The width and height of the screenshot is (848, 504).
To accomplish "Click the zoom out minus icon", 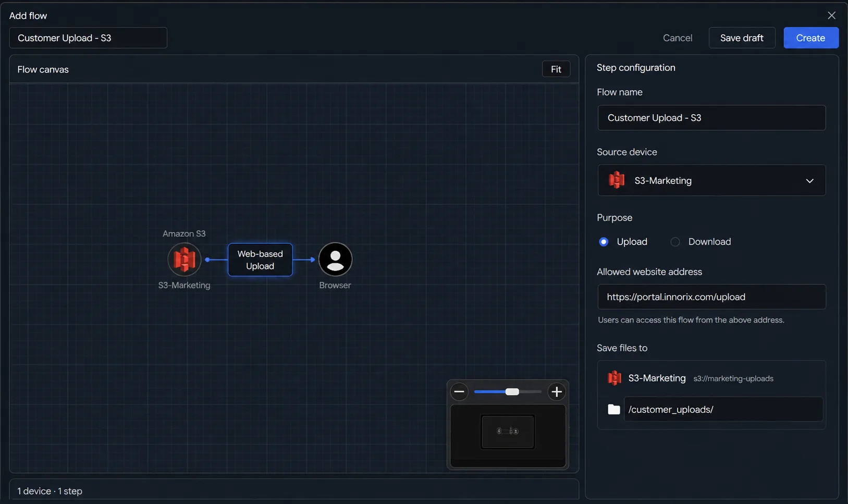I will coord(459,391).
